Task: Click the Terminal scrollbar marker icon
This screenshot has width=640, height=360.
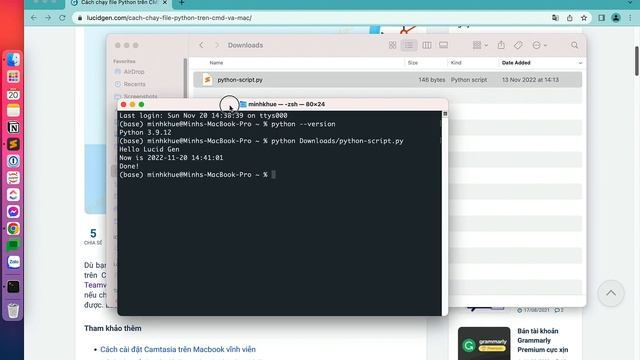Action: (x=445, y=114)
